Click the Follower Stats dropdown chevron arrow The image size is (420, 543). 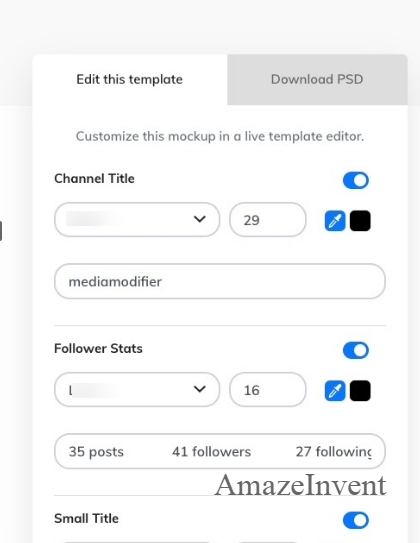coord(199,389)
